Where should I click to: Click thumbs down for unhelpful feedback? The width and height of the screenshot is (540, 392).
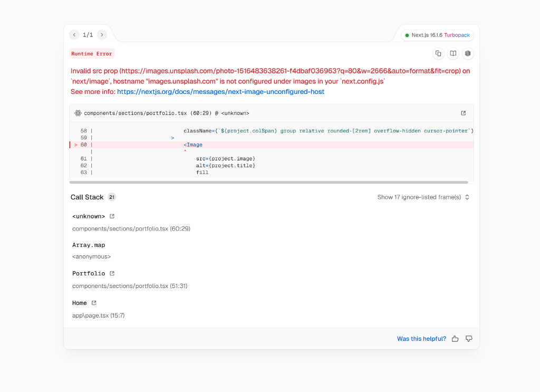point(469,339)
